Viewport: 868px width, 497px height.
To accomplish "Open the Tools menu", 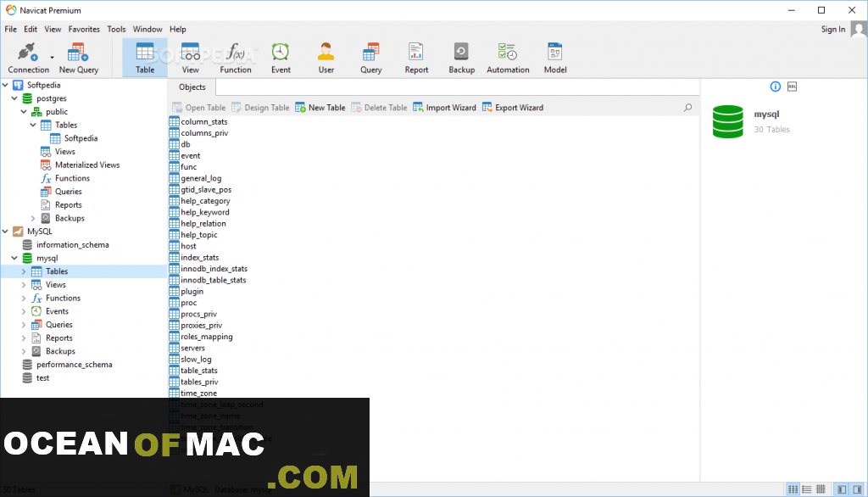I will pyautogui.click(x=116, y=29).
